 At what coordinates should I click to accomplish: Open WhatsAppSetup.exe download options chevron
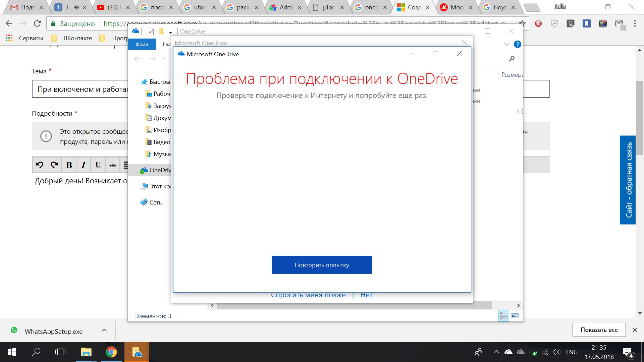(x=104, y=330)
